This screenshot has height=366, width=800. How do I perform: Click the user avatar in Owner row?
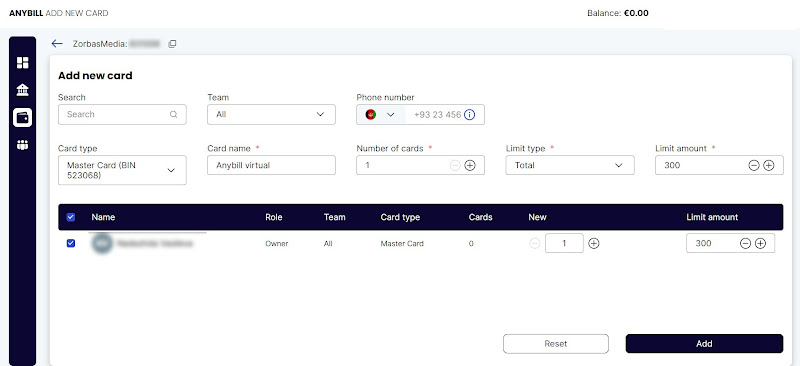pyautogui.click(x=102, y=243)
